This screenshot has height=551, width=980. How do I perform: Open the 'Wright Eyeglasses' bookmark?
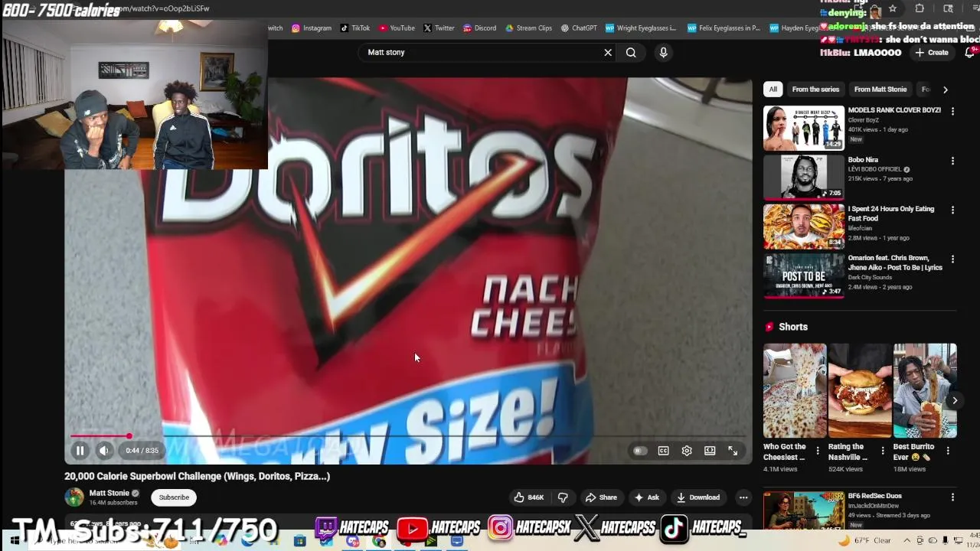[642, 28]
